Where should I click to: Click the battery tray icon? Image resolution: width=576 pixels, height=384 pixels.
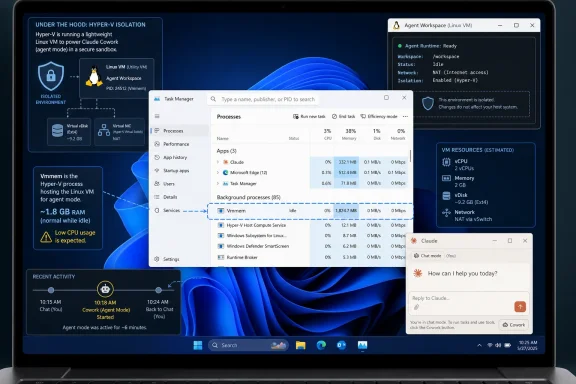(508, 345)
